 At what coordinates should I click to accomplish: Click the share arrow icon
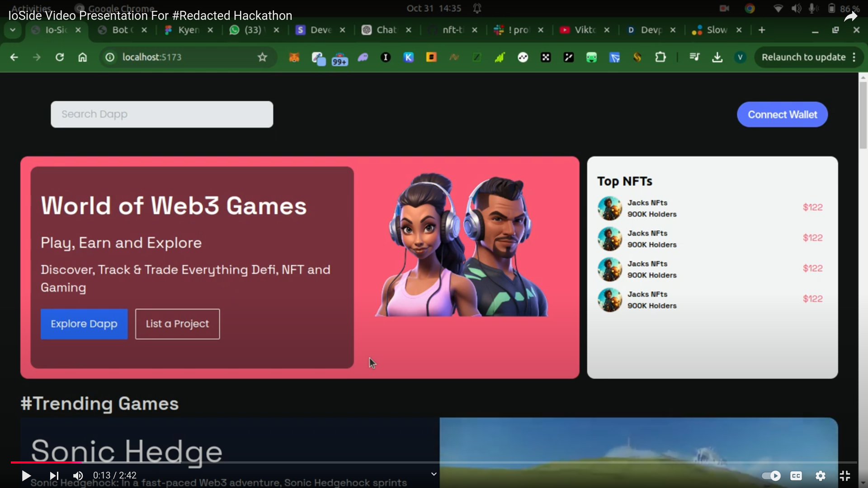pyautogui.click(x=850, y=17)
